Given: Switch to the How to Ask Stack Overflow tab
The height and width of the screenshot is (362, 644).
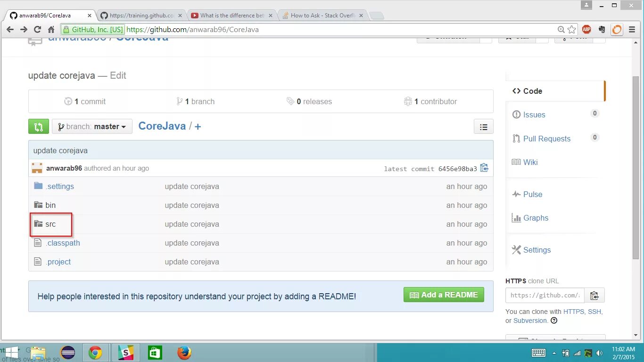Looking at the screenshot, I should click(322, 16).
